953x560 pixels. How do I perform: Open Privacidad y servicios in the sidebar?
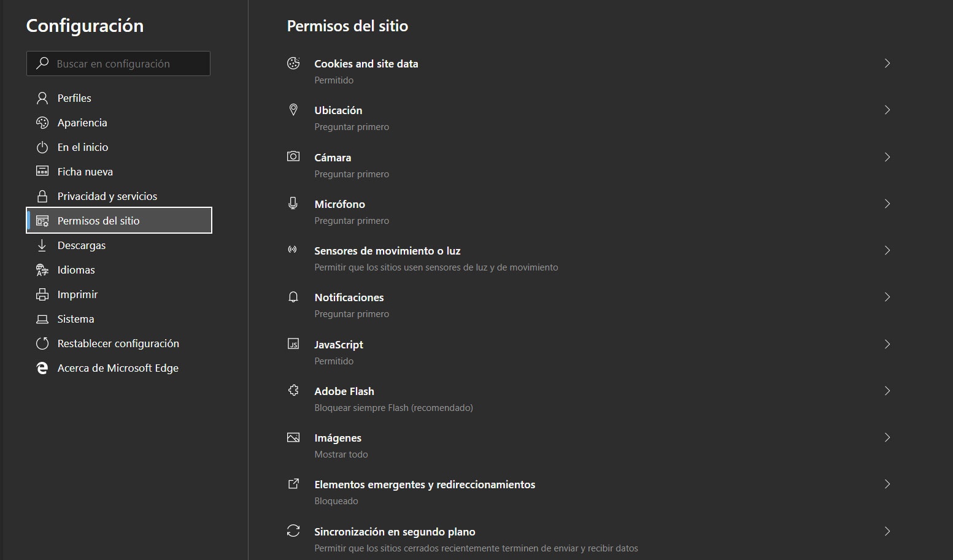coord(107,196)
